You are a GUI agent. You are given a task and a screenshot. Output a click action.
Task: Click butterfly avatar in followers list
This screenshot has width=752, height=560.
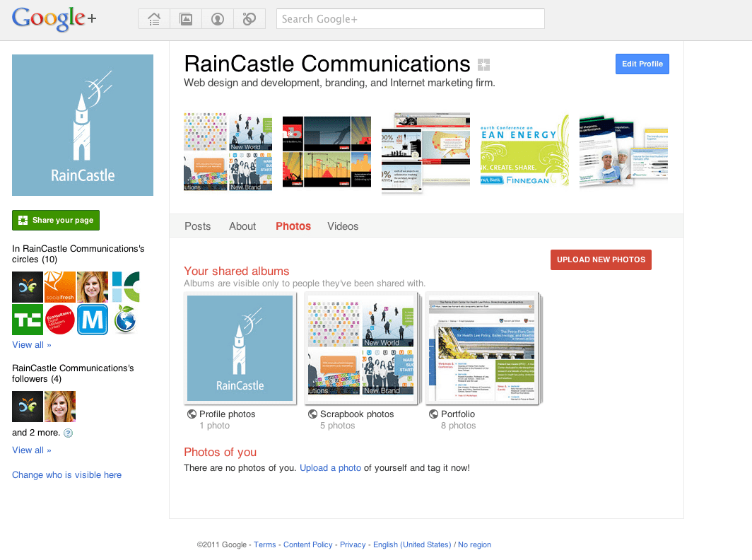pos(28,407)
